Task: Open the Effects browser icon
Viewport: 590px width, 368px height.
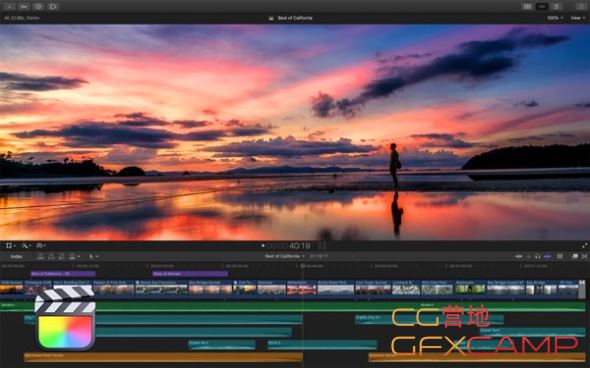Action: point(575,256)
